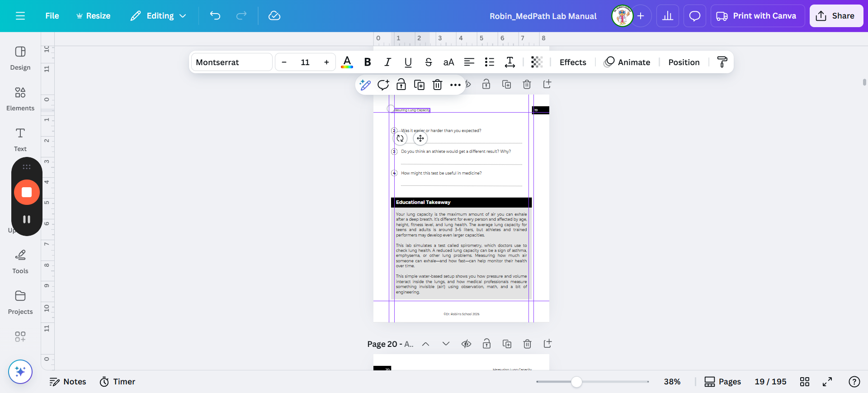Open the Montserrat font selector
This screenshot has height=393, width=868.
(231, 62)
